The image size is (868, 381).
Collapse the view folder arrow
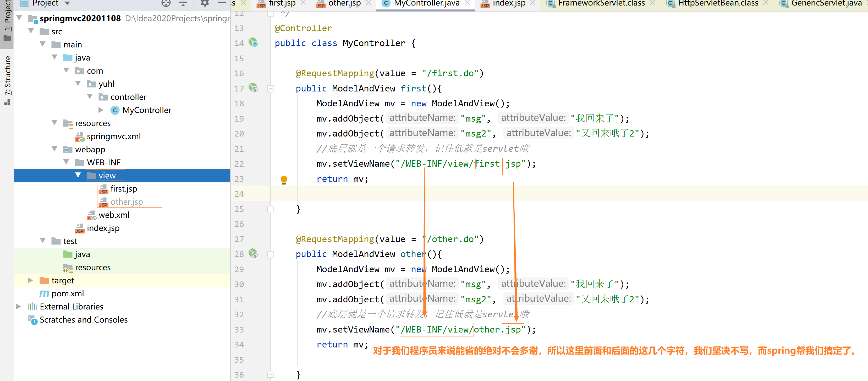[x=78, y=175]
